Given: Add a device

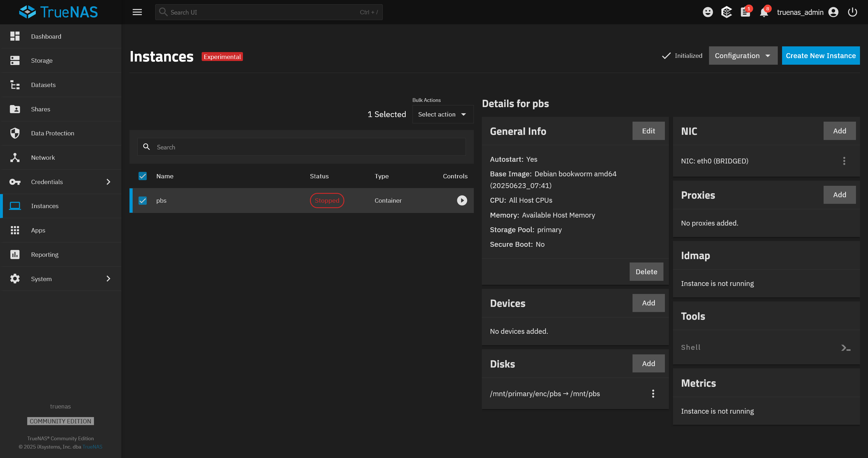Looking at the screenshot, I should click(648, 303).
